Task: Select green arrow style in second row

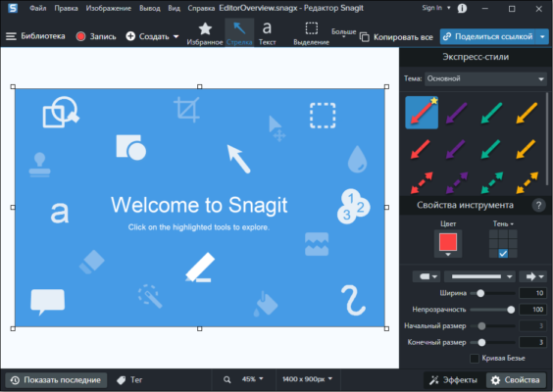Action: (x=491, y=149)
